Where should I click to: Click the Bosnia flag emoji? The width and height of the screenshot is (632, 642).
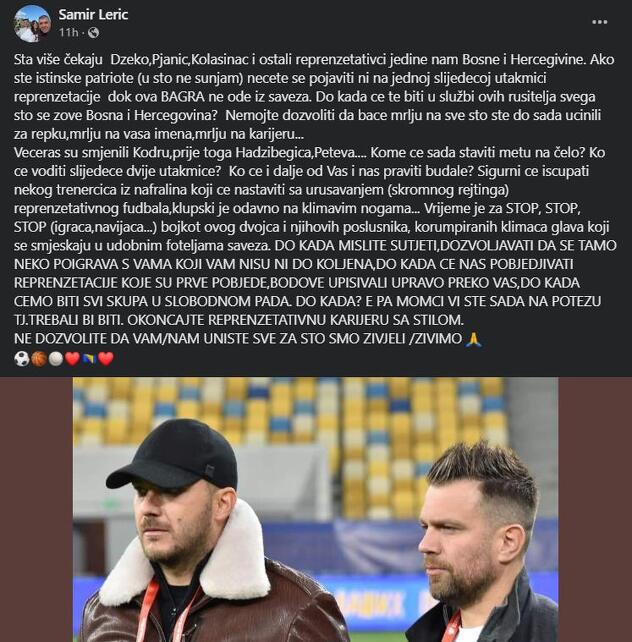pos(89,359)
